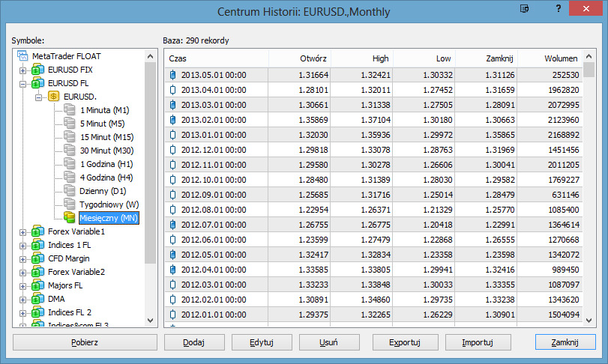Click the DMA group icon
The height and width of the screenshot is (364, 608).
coord(37,299)
